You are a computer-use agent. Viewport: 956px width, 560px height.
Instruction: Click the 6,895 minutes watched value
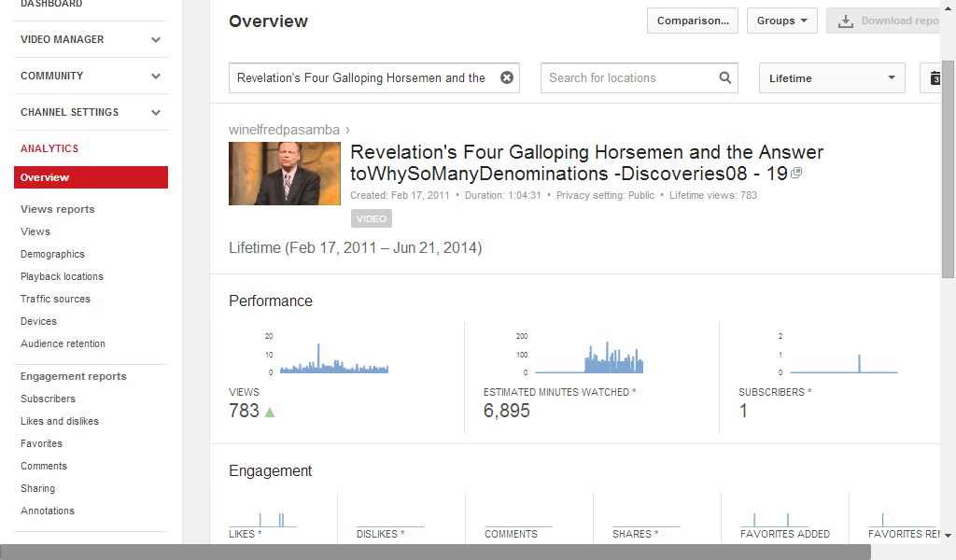(507, 411)
